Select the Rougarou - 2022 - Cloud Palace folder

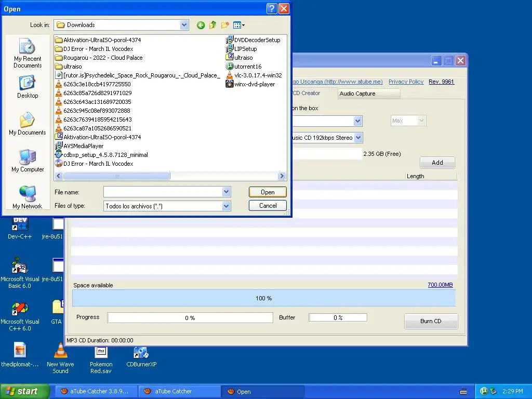(x=99, y=58)
